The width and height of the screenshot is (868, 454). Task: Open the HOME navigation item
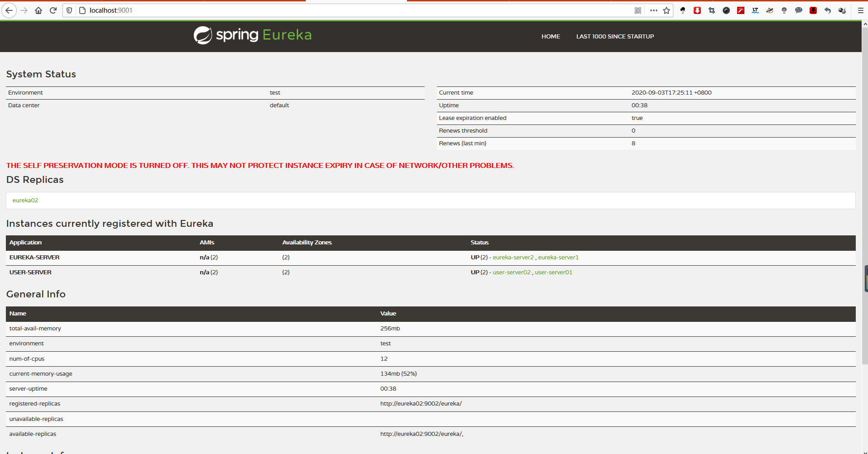coord(551,37)
